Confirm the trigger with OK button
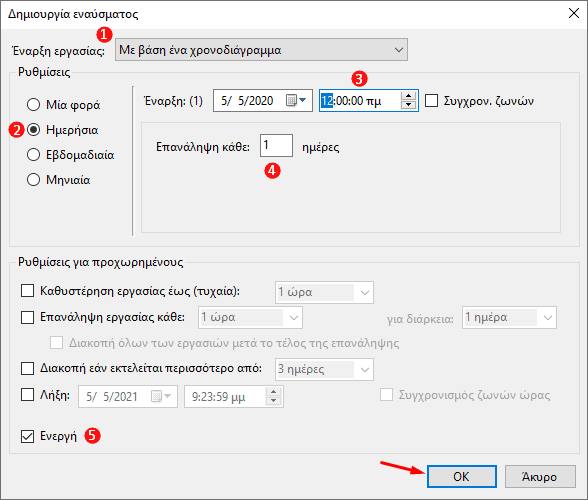This screenshot has width=588, height=500. pyautogui.click(x=462, y=476)
